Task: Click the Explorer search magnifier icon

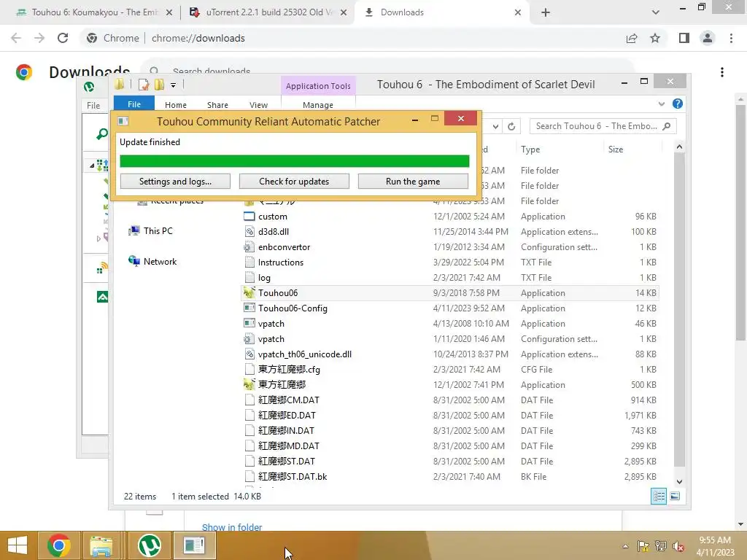Action: (667, 126)
